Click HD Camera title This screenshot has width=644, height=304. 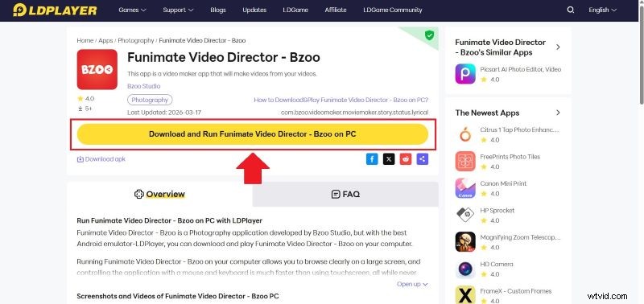(497, 265)
